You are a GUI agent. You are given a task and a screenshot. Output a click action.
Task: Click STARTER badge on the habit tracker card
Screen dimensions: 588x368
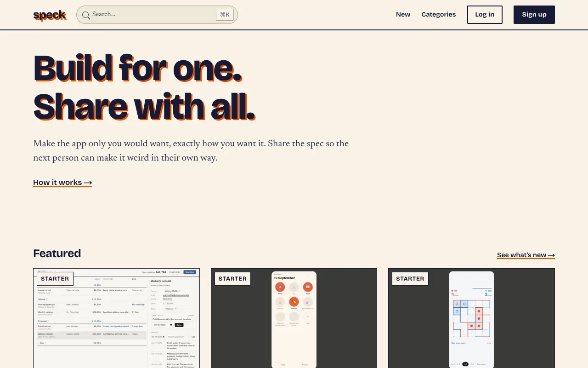click(x=232, y=279)
